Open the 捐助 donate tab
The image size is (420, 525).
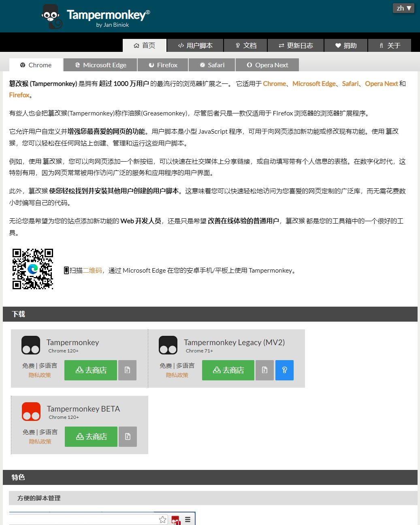click(x=346, y=45)
